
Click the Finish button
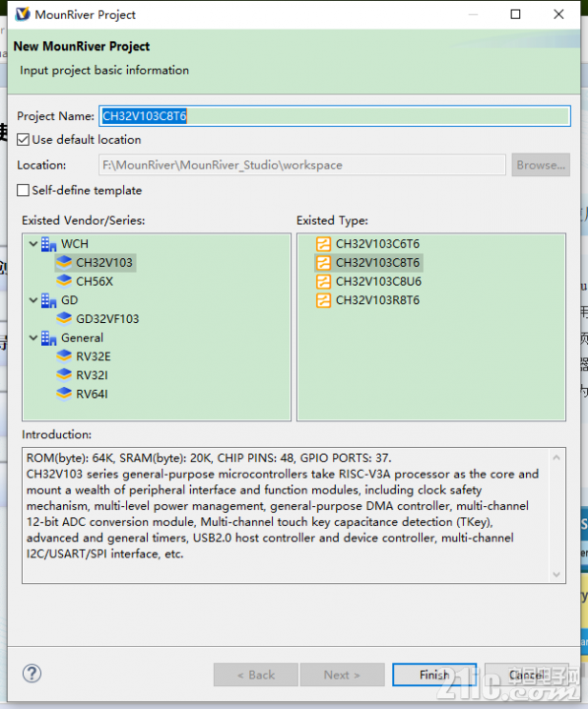tap(434, 675)
